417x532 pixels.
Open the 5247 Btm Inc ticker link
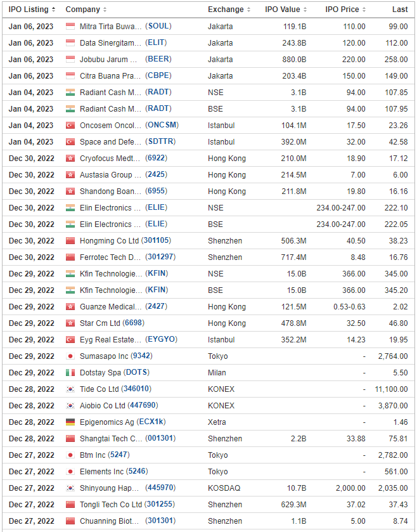[119, 455]
